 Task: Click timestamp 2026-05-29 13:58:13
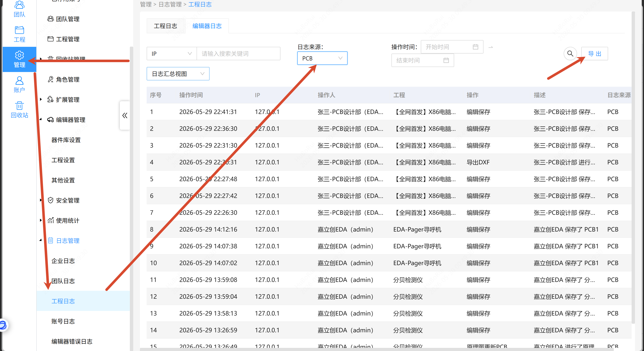208,313
